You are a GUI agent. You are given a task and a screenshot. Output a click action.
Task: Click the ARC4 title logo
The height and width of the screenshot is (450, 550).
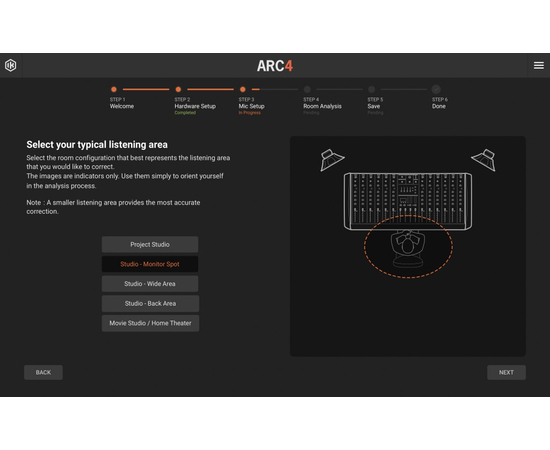275,66
